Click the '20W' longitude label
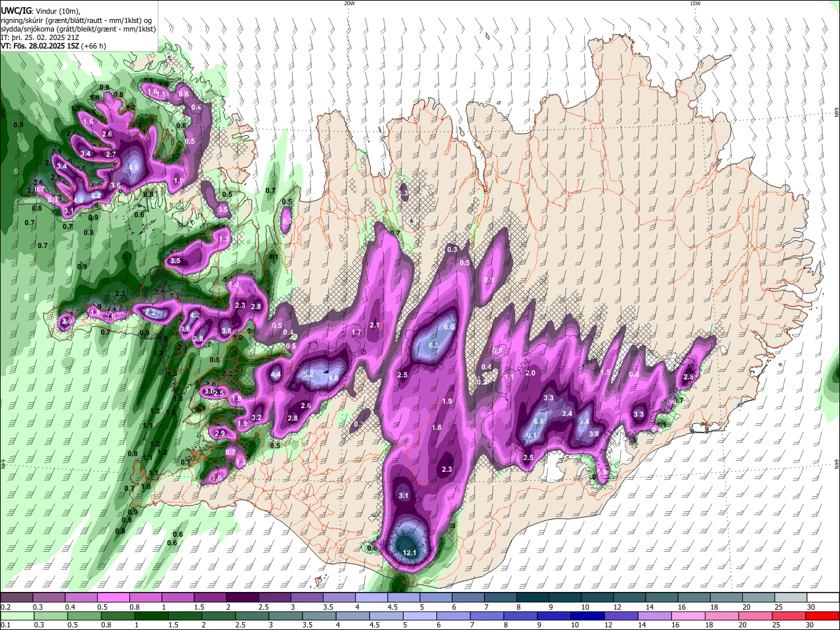The image size is (840, 630). point(349,3)
